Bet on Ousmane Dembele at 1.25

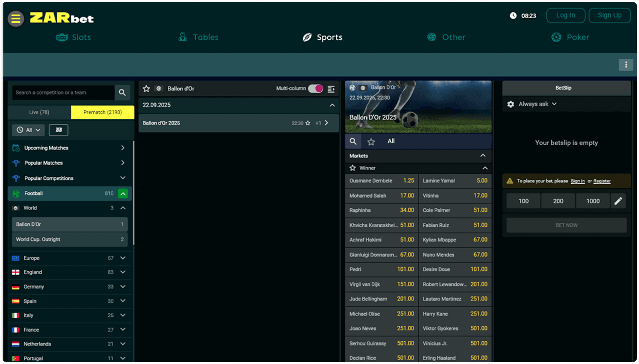click(x=382, y=181)
